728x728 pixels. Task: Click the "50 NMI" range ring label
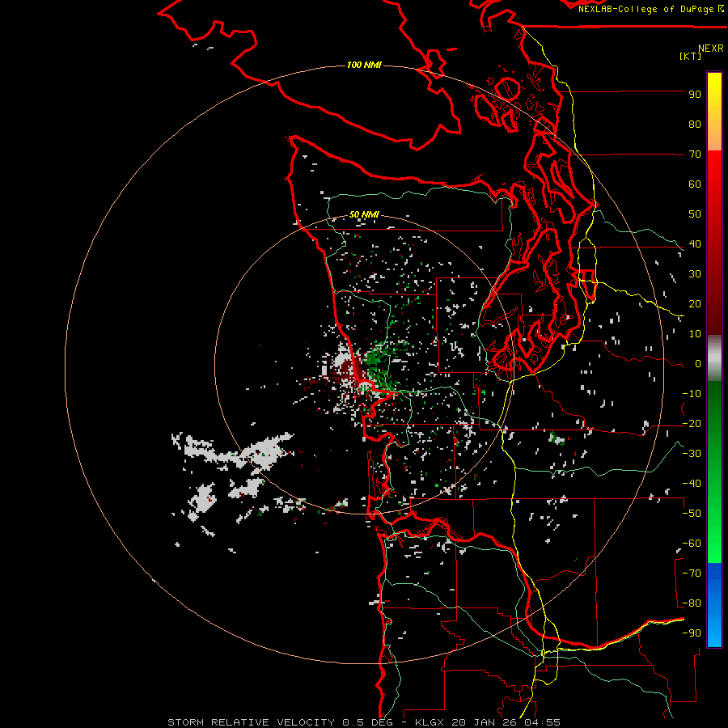(x=364, y=214)
